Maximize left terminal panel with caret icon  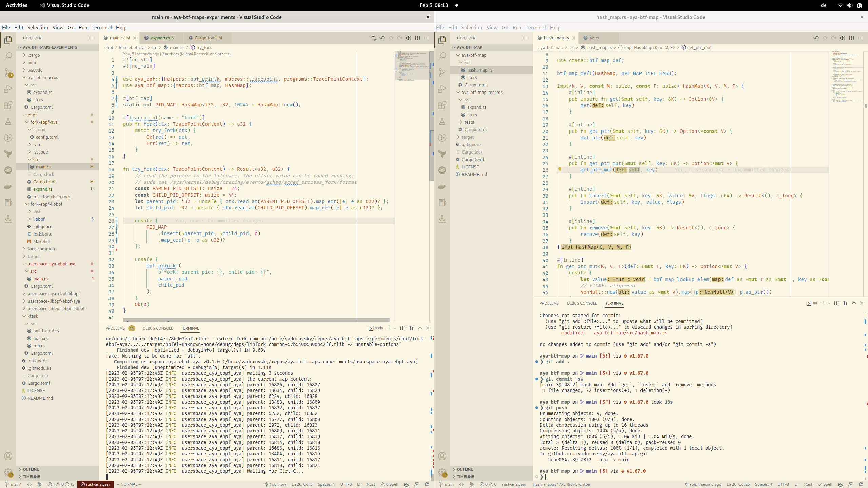click(420, 328)
